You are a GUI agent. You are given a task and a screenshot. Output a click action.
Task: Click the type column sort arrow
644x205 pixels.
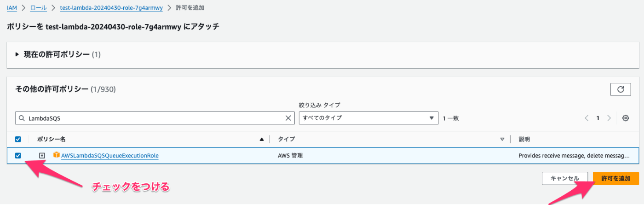502,139
